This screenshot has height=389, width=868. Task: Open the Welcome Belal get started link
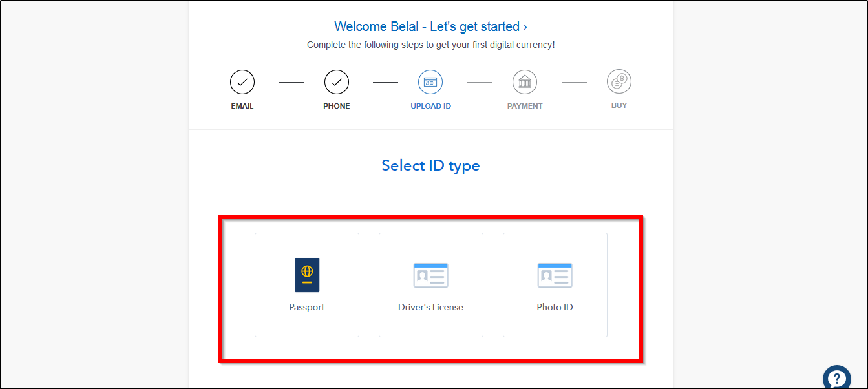coord(430,26)
